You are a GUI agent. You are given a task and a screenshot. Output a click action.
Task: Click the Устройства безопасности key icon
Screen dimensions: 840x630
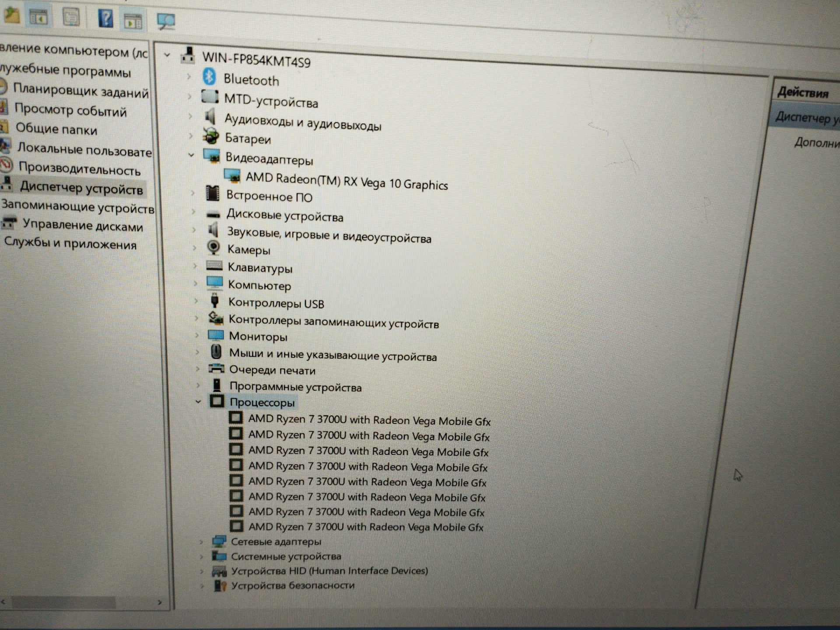pyautogui.click(x=220, y=585)
